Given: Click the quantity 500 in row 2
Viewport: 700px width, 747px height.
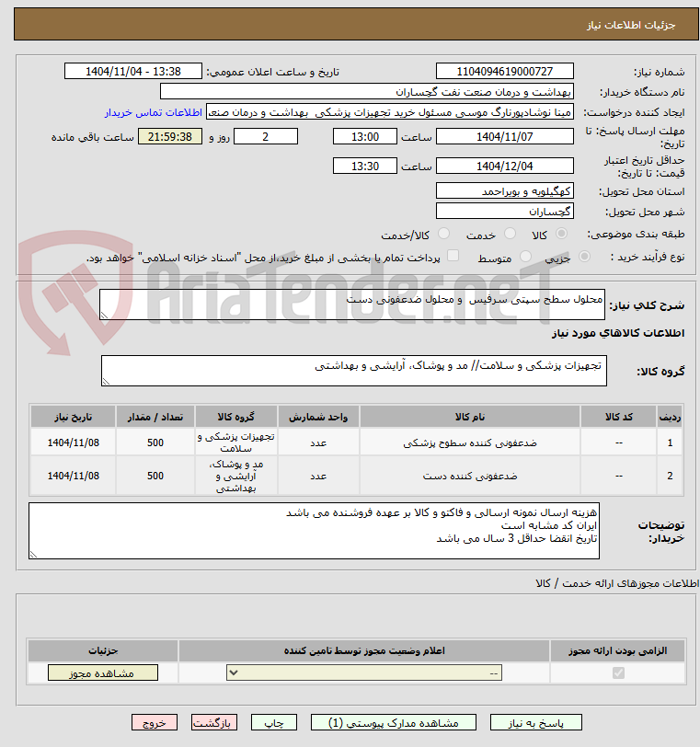Looking at the screenshot, I should pyautogui.click(x=155, y=476).
